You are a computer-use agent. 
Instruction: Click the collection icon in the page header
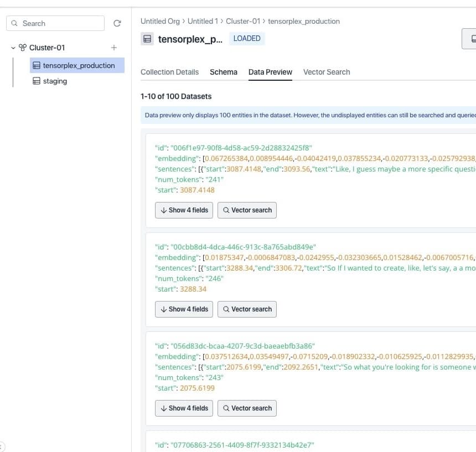tap(147, 39)
